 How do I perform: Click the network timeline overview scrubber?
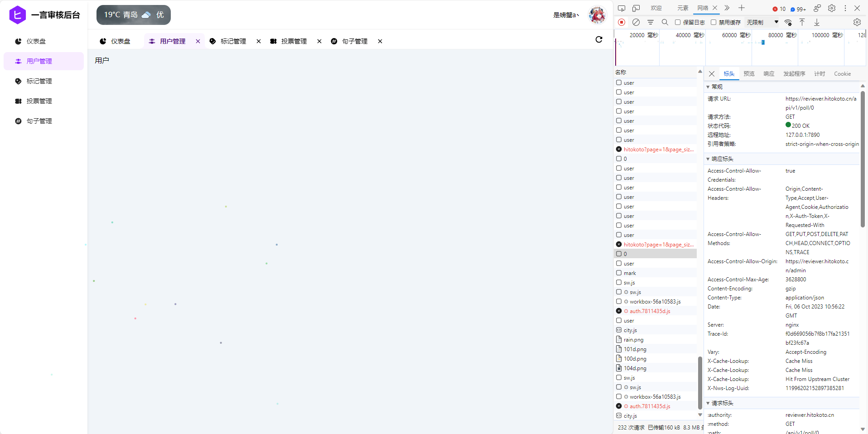coord(763,43)
